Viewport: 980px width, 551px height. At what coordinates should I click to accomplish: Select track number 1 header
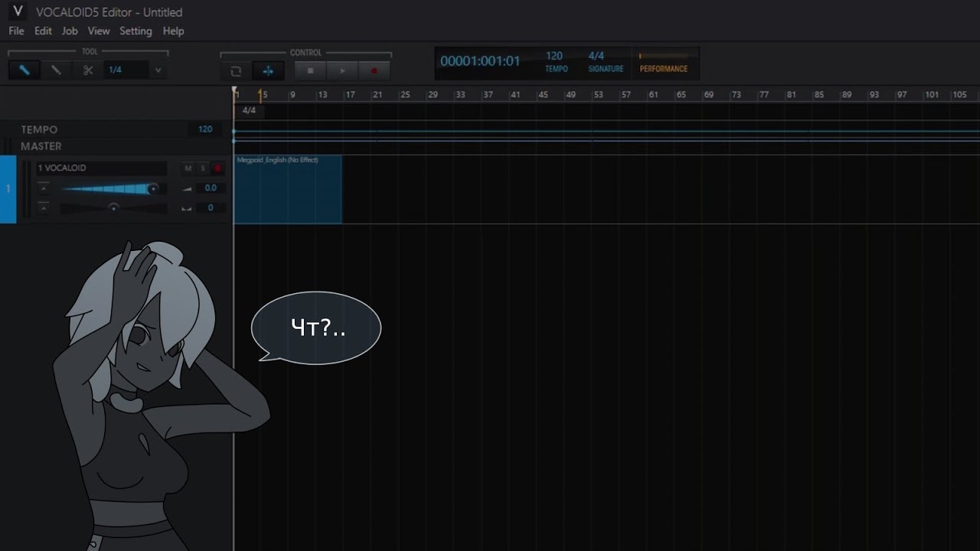8,189
